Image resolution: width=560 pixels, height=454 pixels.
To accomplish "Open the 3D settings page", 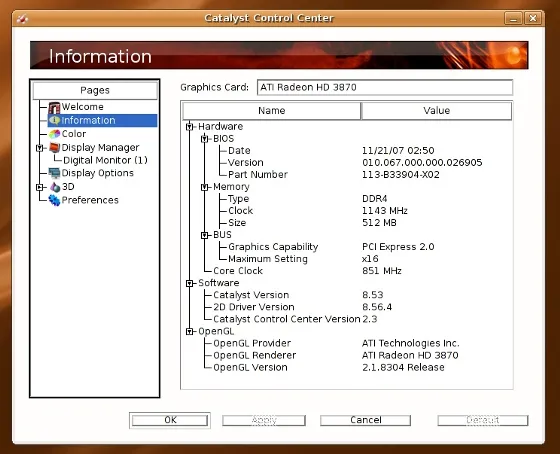I will pyautogui.click(x=68, y=187).
